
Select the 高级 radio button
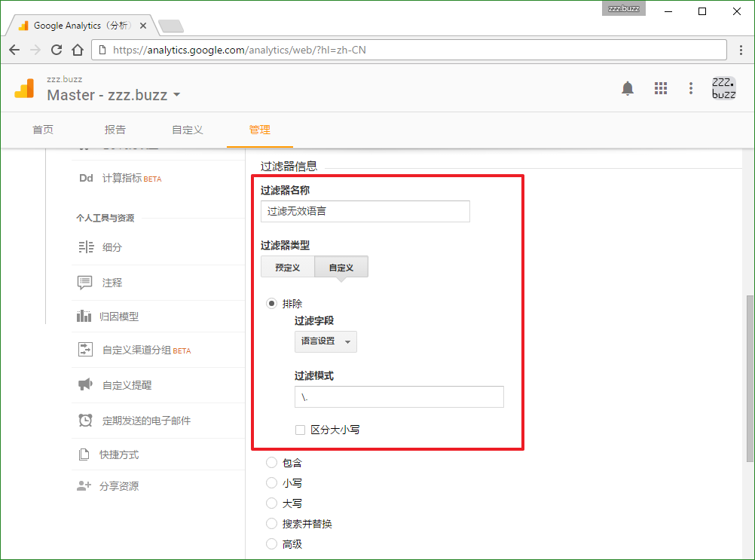pos(271,543)
